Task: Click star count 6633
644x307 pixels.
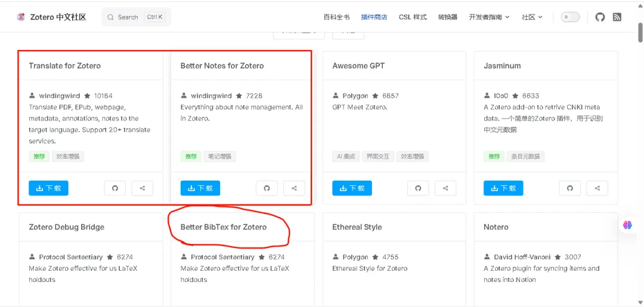Action: tap(530, 95)
